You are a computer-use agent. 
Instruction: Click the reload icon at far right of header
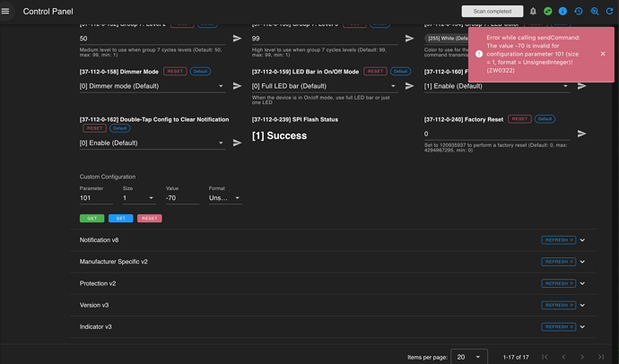[x=609, y=12]
